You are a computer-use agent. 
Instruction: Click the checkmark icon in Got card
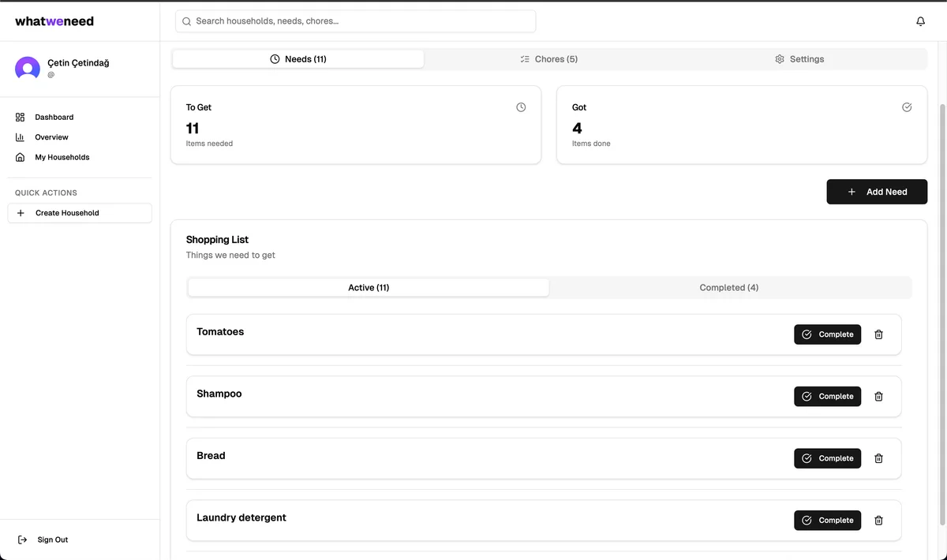(x=907, y=107)
